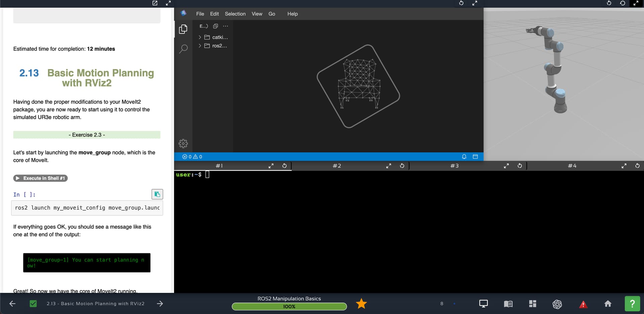The image size is (644, 314).
Task: Toggle the panel layout icon in the status bar
Action: point(475,157)
